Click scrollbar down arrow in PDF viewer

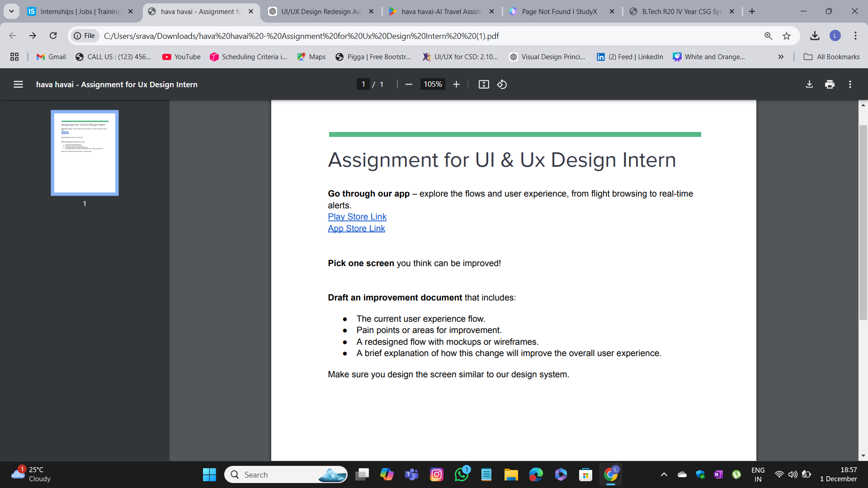click(863, 456)
